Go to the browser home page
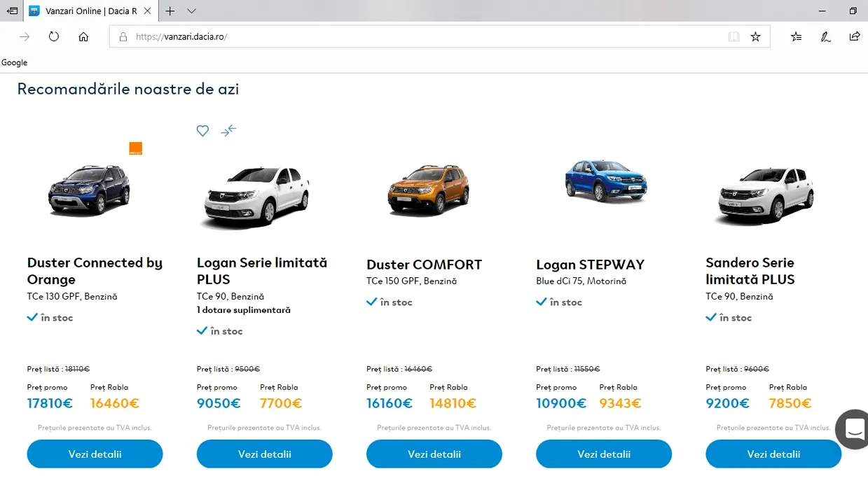 tap(83, 36)
